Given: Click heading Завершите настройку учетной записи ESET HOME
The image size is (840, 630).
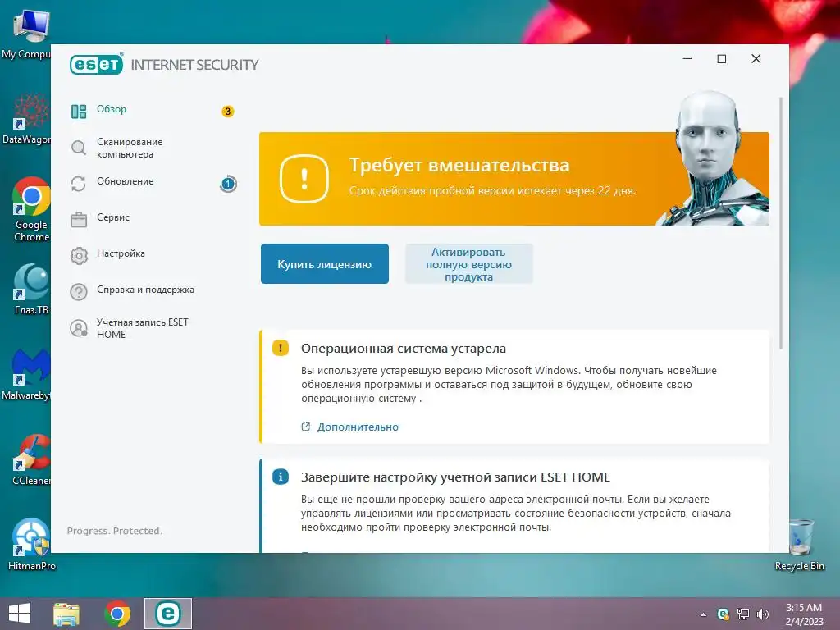Looking at the screenshot, I should click(x=455, y=477).
